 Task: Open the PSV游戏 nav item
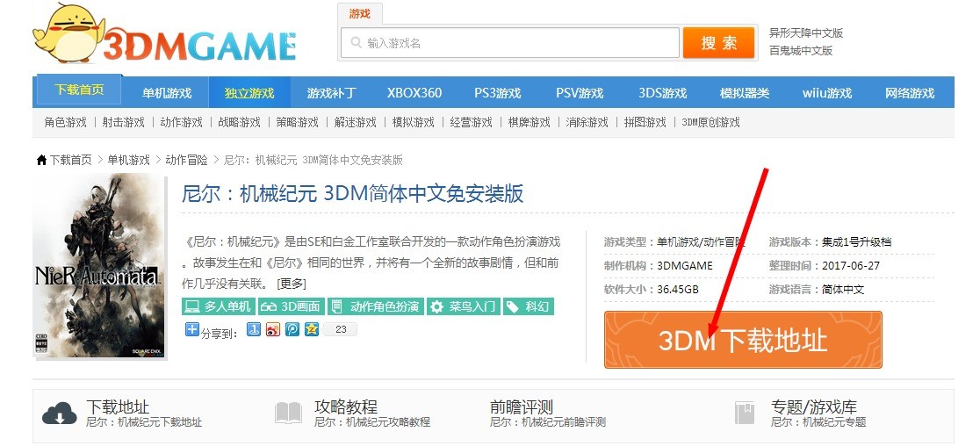click(x=580, y=93)
